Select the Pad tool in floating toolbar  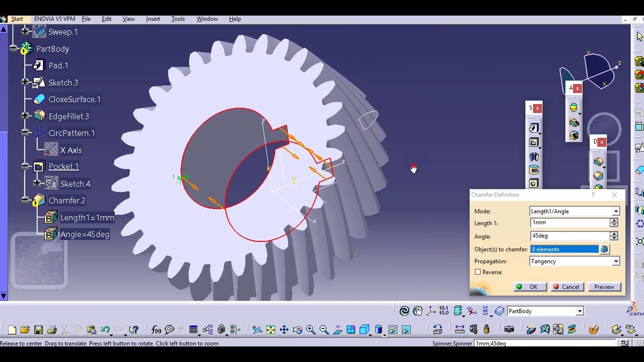coord(534,128)
